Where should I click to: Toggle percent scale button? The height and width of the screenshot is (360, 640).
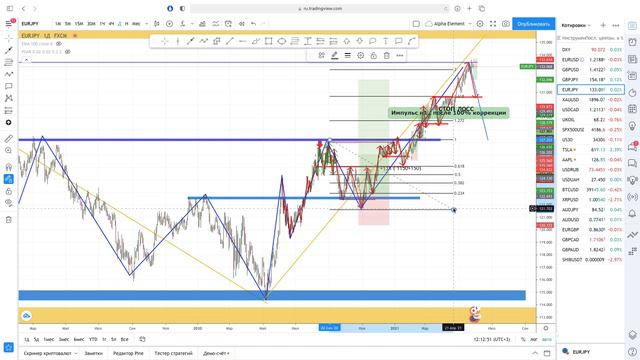tap(523, 339)
